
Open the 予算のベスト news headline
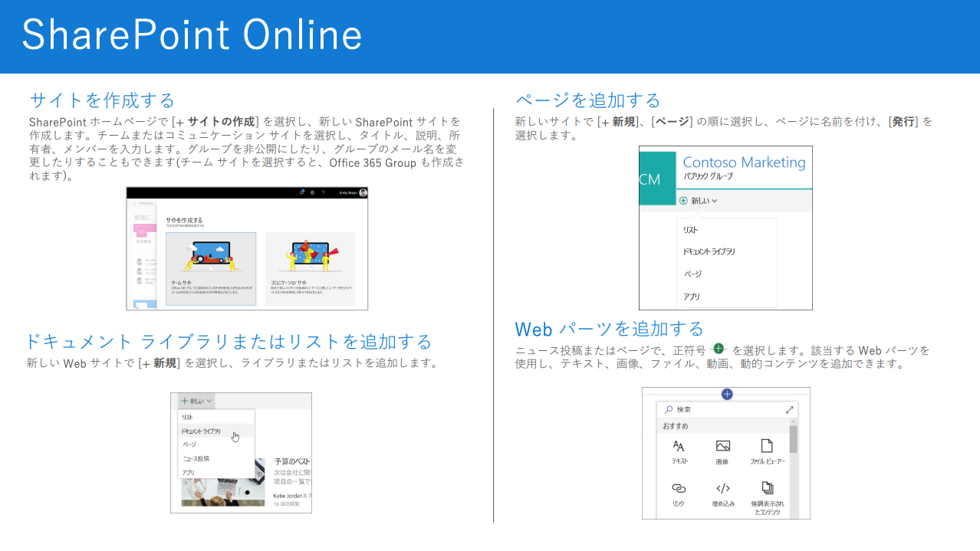point(292,463)
